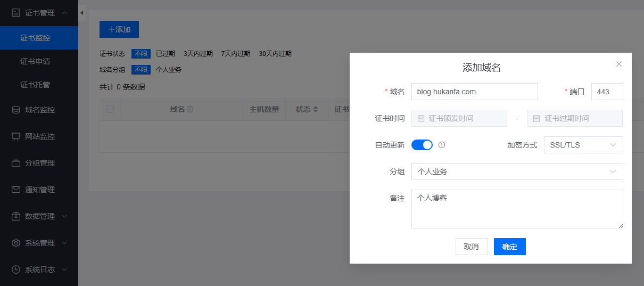This screenshot has width=644, height=286.
Task: Expand the 系统管理 menu
Action: 39,243
